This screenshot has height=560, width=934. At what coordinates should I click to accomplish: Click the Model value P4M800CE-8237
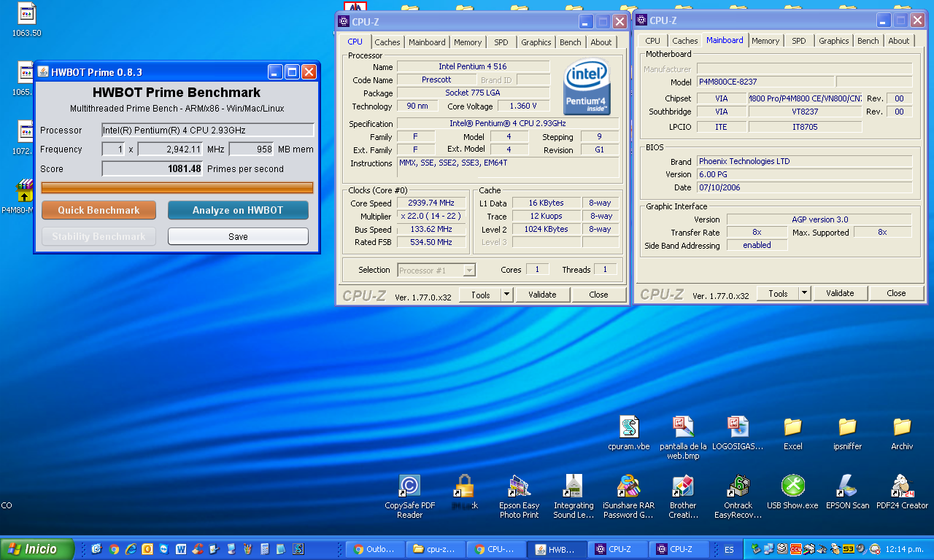[764, 82]
